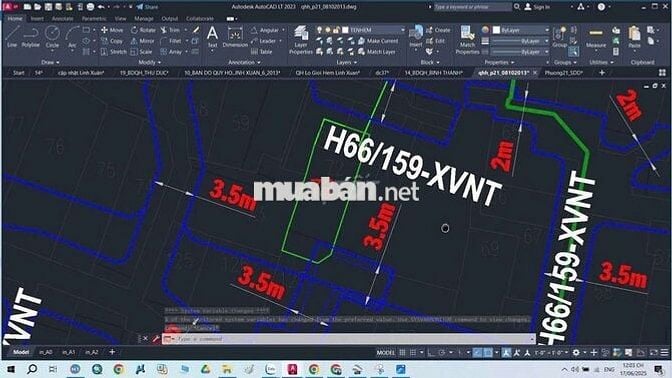Toggle the group selection button in Groups panel
672x378 pixels.
pos(573,52)
